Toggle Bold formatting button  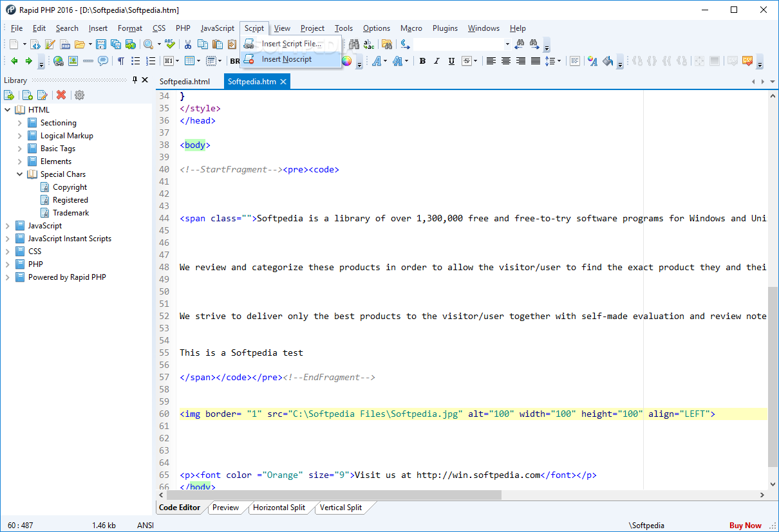(x=422, y=61)
